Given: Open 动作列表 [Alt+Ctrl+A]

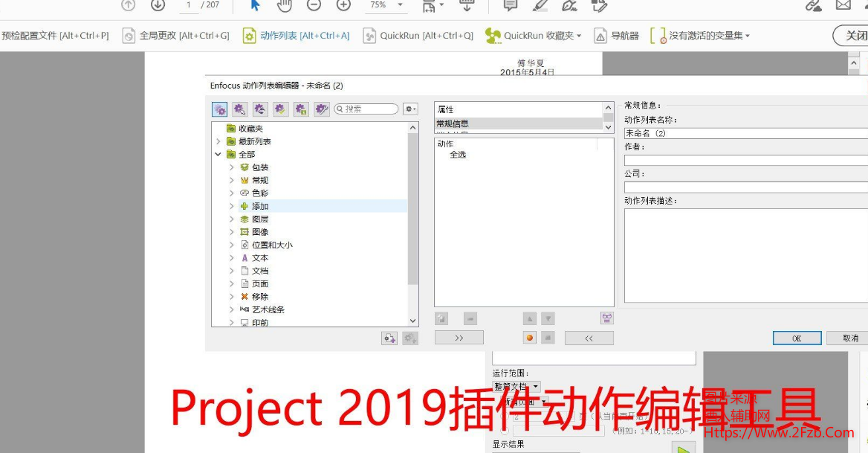Looking at the screenshot, I should pyautogui.click(x=297, y=36).
